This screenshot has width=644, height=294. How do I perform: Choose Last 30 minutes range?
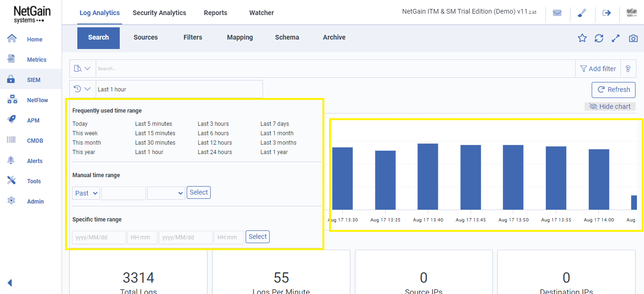(155, 143)
